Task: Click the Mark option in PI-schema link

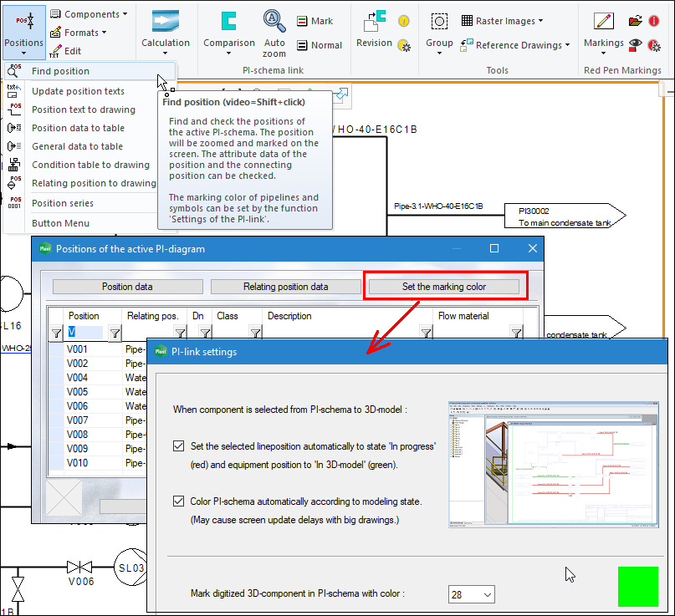Action: 314,21
